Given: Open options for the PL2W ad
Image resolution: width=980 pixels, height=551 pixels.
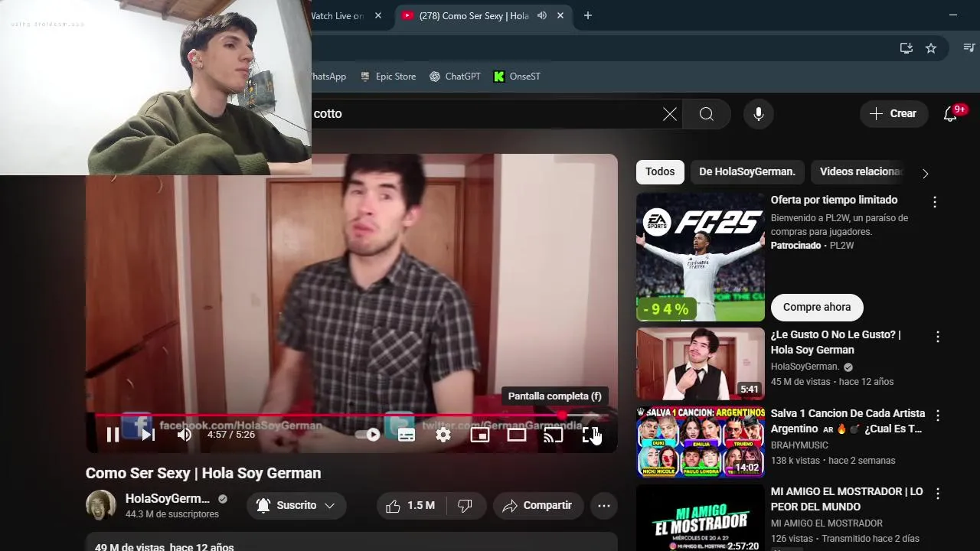Looking at the screenshot, I should [x=934, y=202].
